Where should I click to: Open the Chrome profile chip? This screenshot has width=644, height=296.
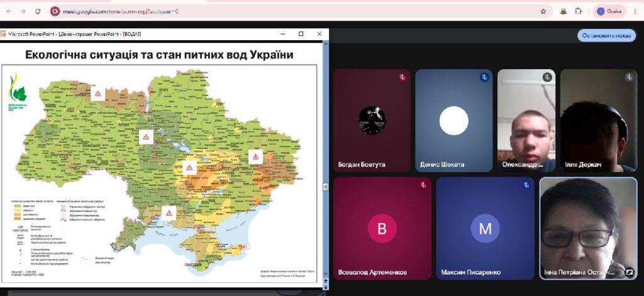tap(609, 11)
